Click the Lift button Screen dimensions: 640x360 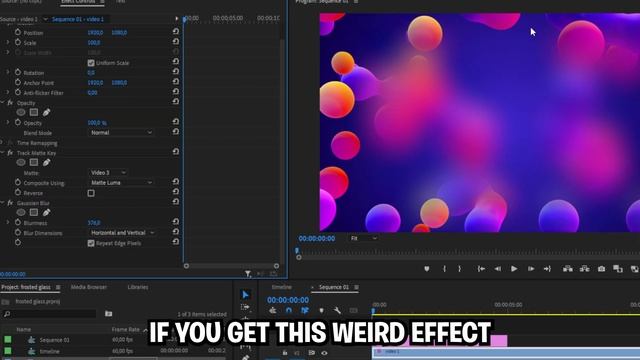coord(568,269)
